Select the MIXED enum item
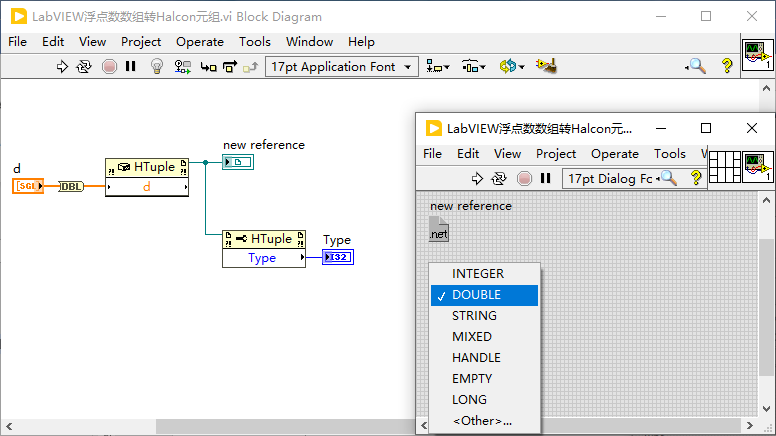This screenshot has height=436, width=776. (x=485, y=337)
